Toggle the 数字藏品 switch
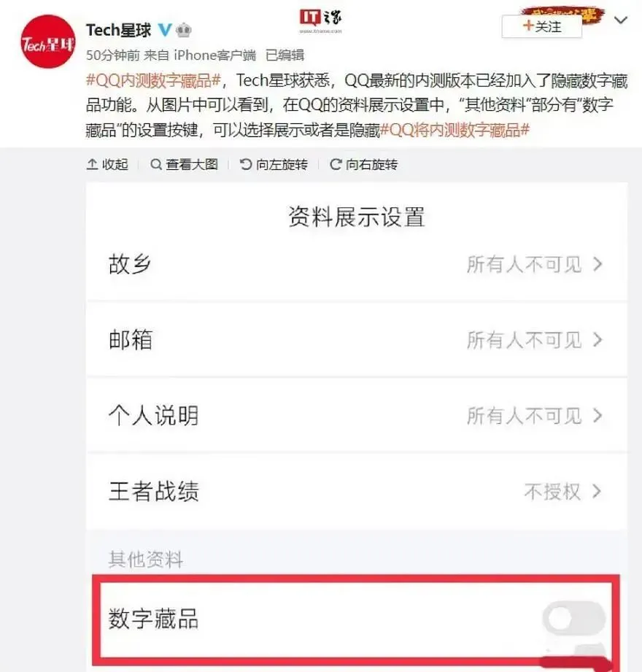This screenshot has height=672, width=642. coord(574,618)
